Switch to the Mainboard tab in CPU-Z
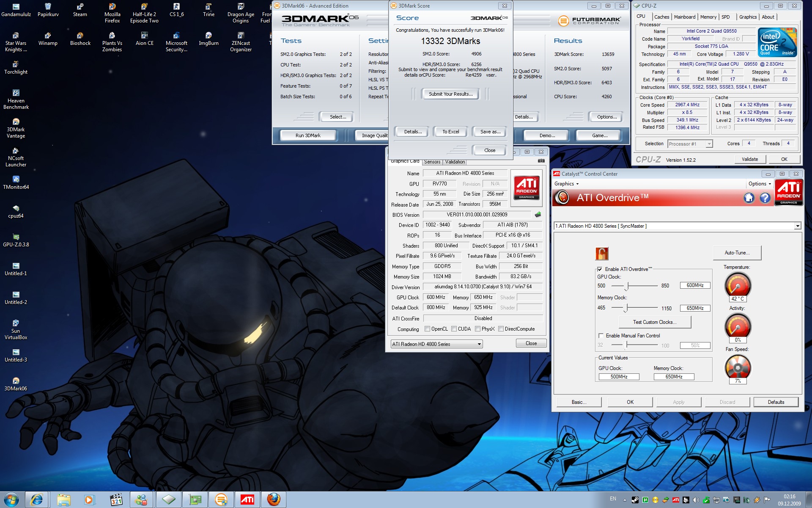812x508 pixels. click(684, 17)
